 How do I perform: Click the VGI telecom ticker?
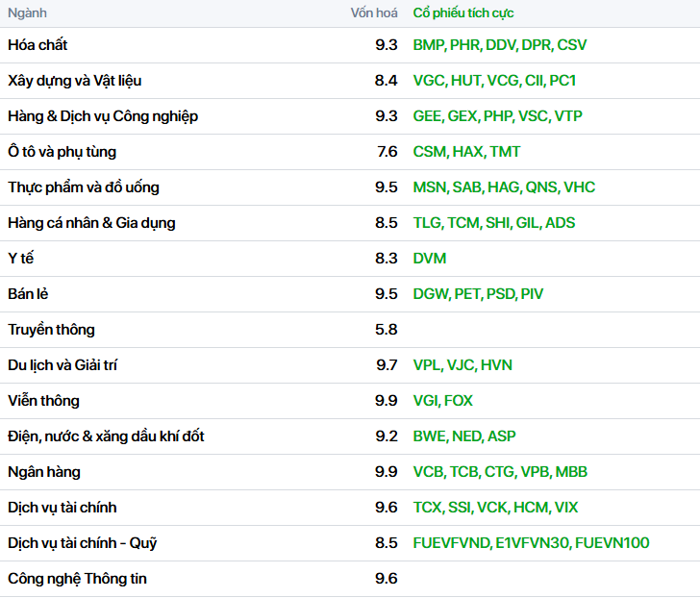[x=426, y=401]
